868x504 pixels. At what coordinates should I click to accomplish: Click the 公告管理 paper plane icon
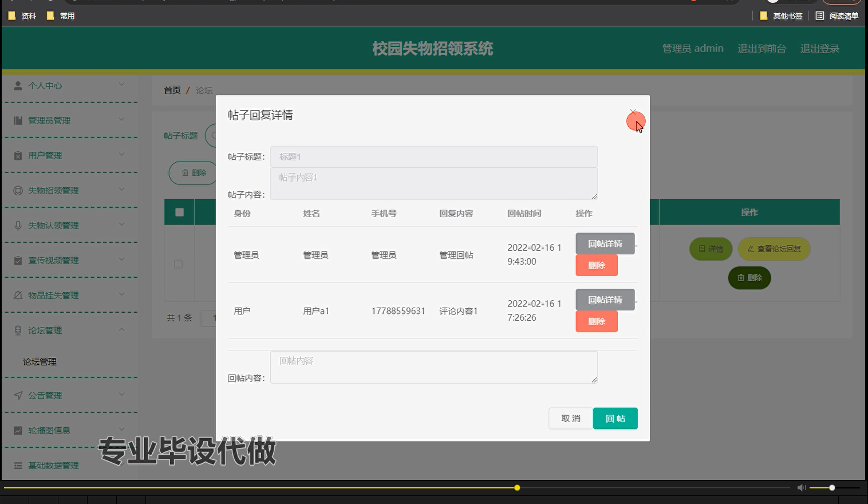[x=17, y=395]
